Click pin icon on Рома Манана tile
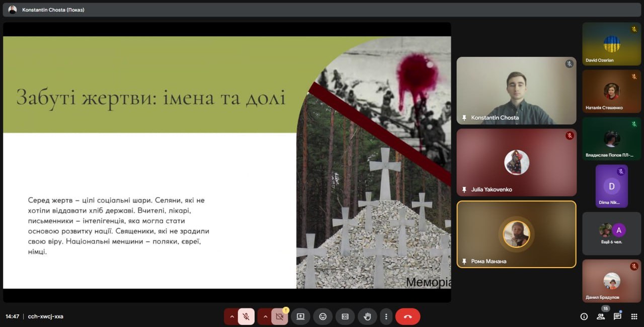This screenshot has height=327, width=644. pyautogui.click(x=464, y=261)
